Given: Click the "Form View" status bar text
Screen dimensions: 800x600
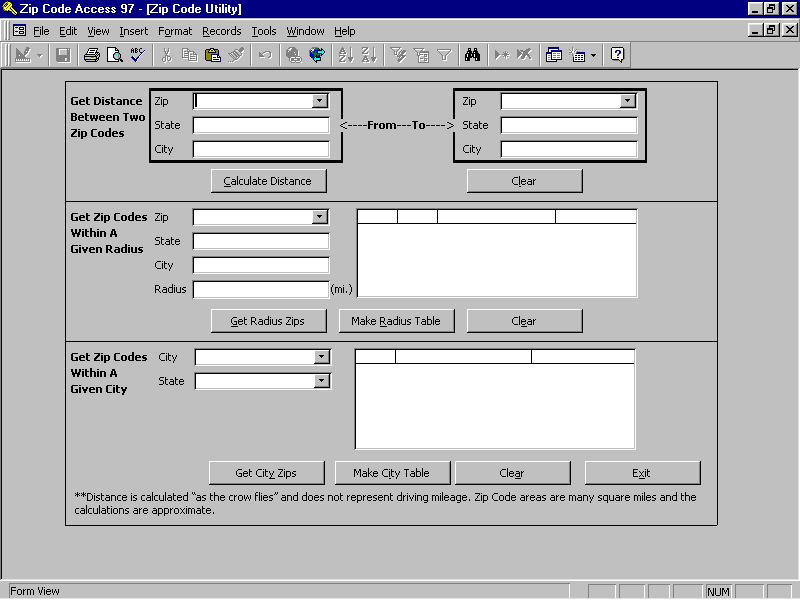Looking at the screenshot, I should pos(35,591).
